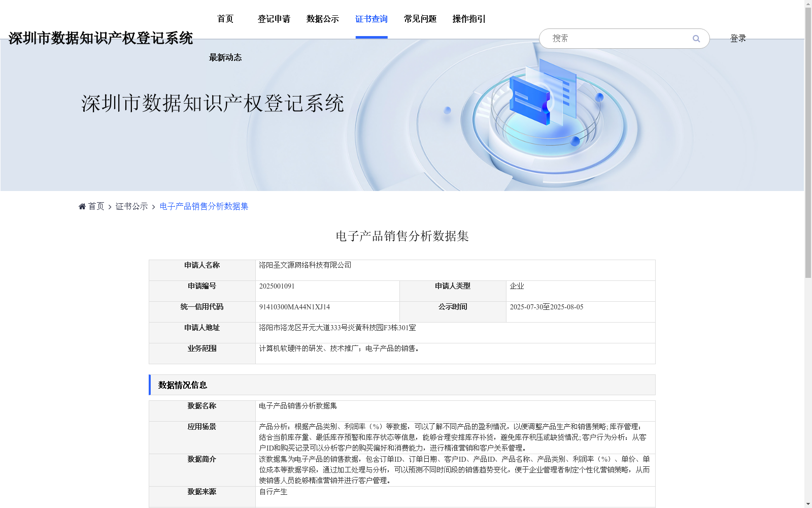Click the 数据情况信息 section header
The image size is (812, 508).
pos(402,385)
